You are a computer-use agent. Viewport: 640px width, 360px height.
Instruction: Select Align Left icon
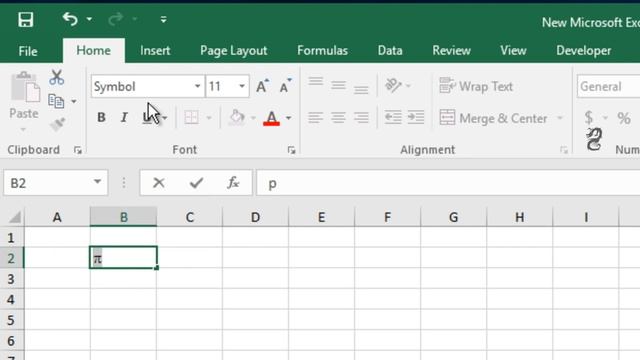coord(316,118)
